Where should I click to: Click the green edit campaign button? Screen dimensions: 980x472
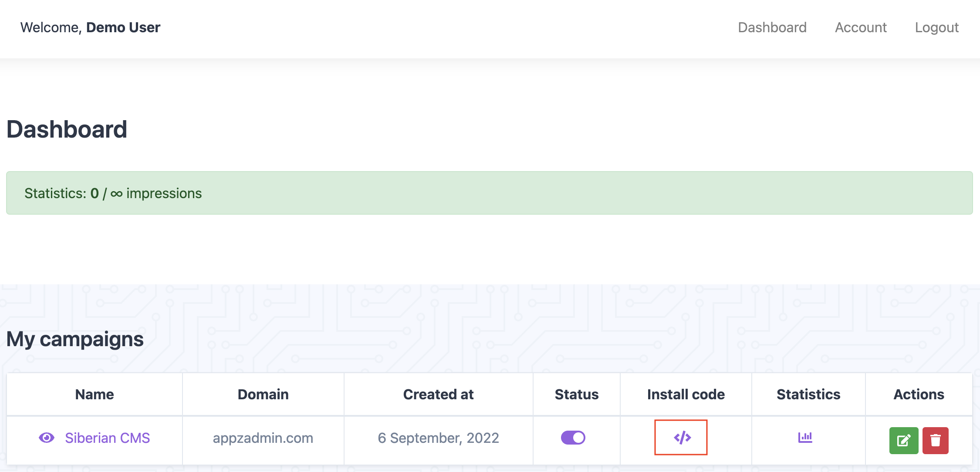[x=903, y=440]
